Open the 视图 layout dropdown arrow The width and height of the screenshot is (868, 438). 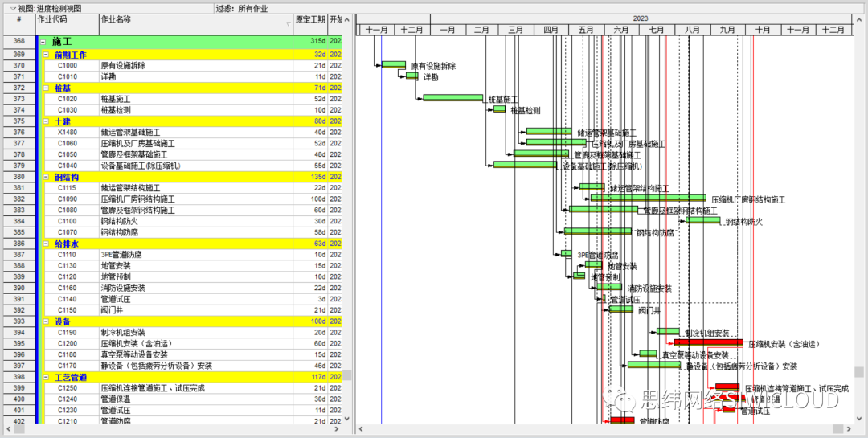tap(13, 9)
